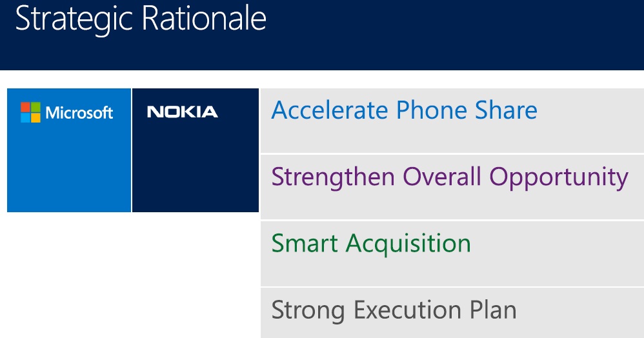Click the blue square in Microsoft logo
Viewport: 644px width, 338px height.
click(25, 117)
